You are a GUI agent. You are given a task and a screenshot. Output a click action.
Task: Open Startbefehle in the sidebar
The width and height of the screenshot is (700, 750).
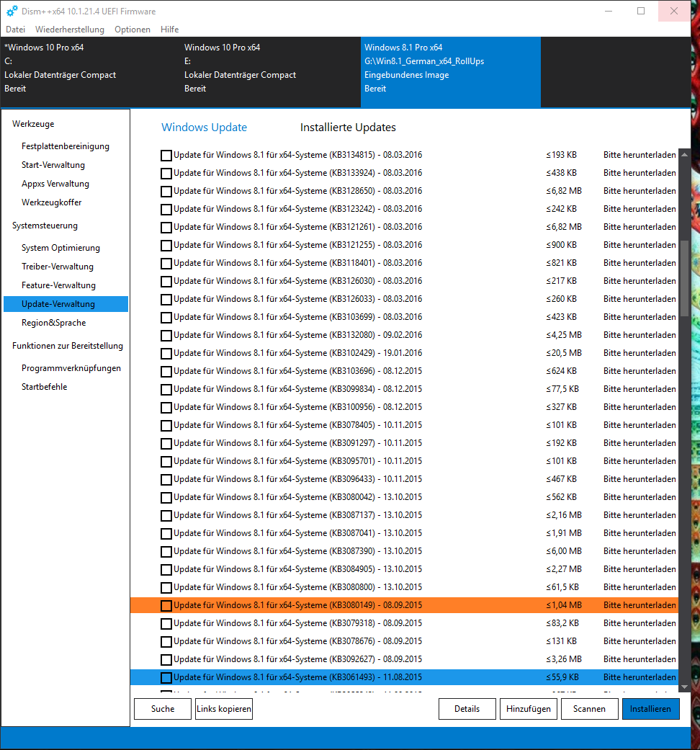point(45,386)
